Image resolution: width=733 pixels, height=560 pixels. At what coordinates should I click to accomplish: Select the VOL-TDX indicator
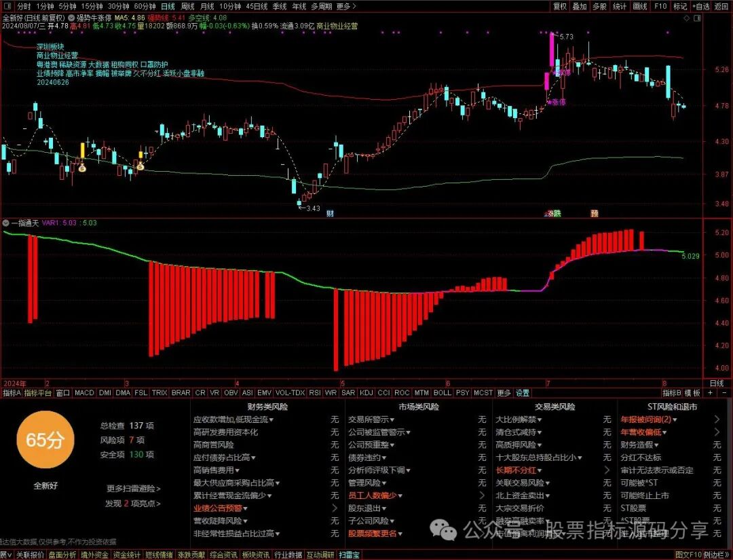click(290, 393)
